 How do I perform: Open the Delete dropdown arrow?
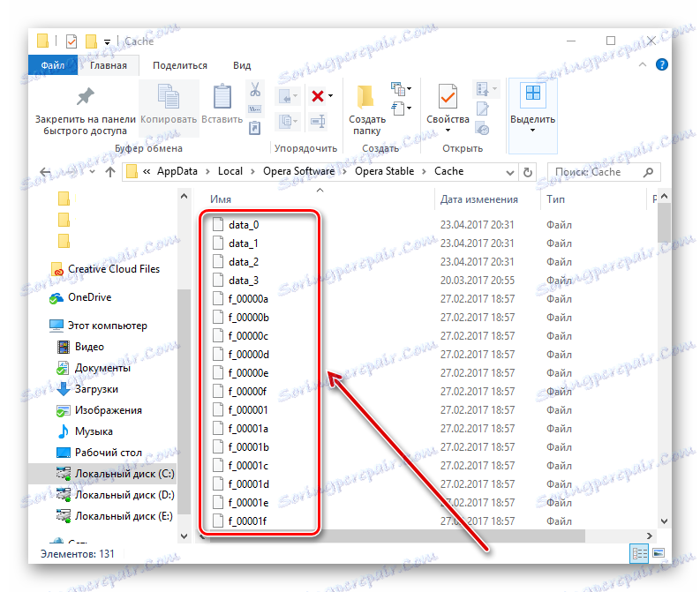[x=330, y=96]
